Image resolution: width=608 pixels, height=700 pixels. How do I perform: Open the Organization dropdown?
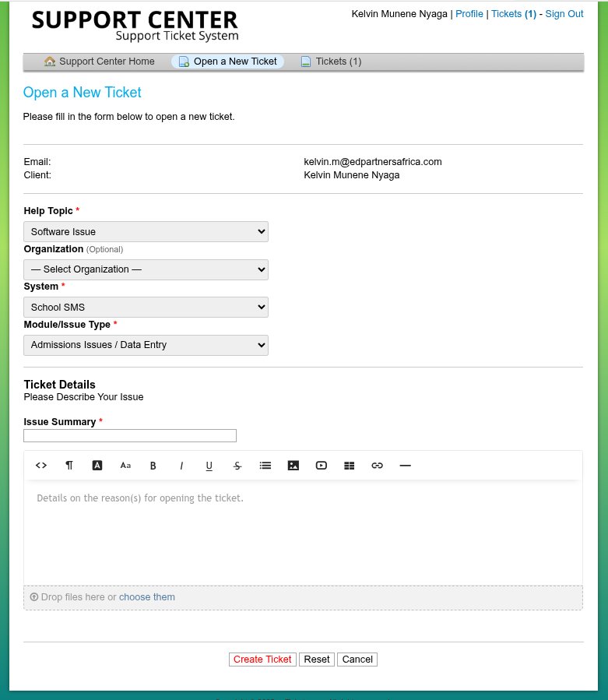coord(146,269)
